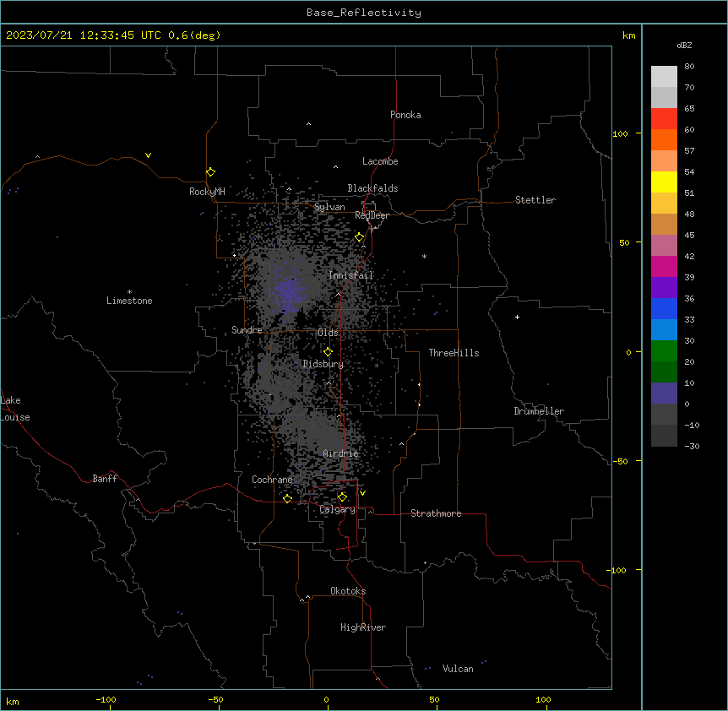The image size is (728, 711).
Task: Select the purple 36-39 dBZ legend swatch
Action: coord(664,288)
